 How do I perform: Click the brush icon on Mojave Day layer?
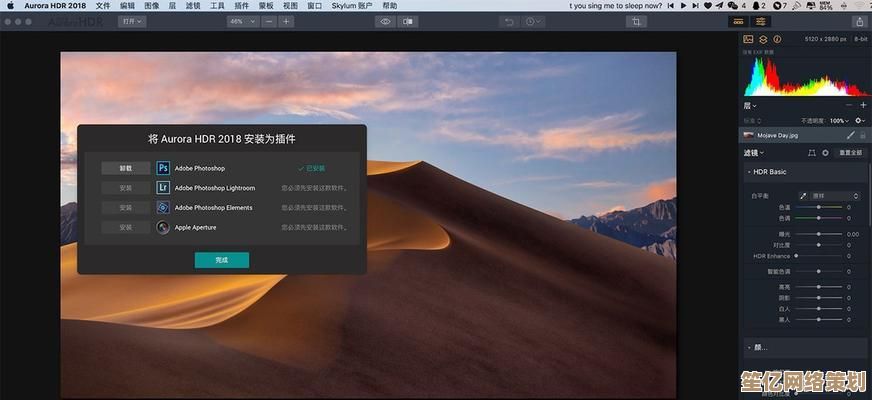[x=851, y=135]
